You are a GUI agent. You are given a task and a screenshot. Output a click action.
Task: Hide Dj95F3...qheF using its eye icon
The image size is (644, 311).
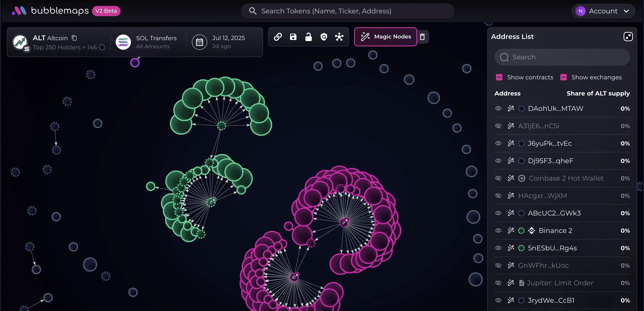coord(498,161)
